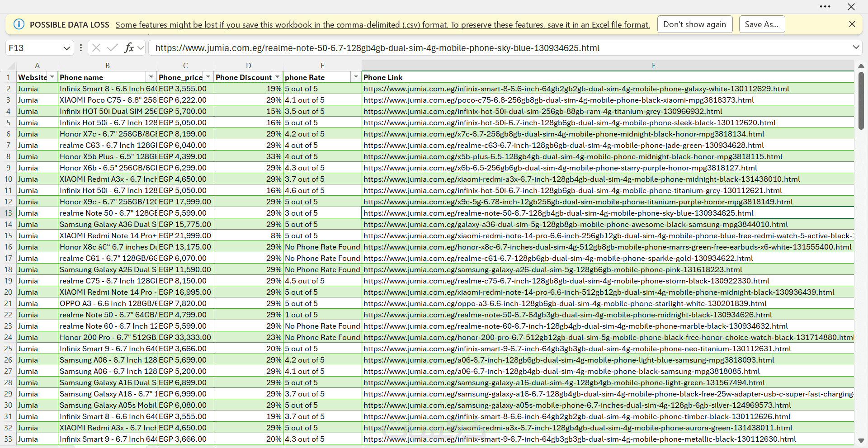Open the phone Rate column filter dropdown
The width and height of the screenshot is (868, 448).
tap(356, 77)
